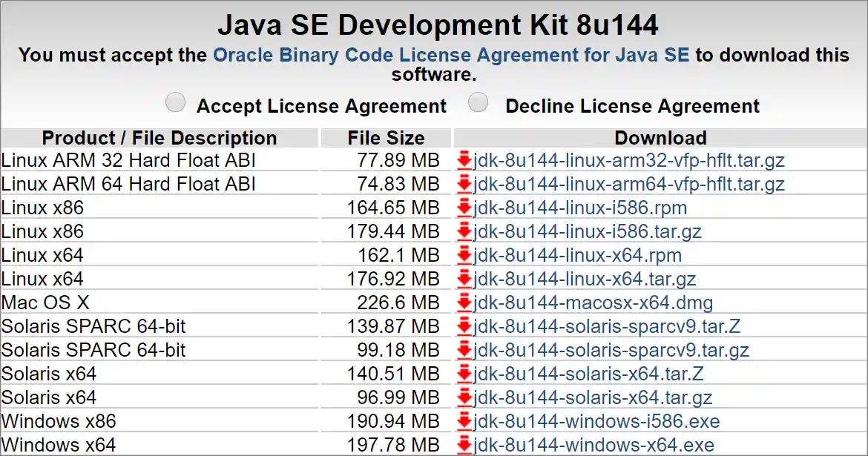
Task: Click the Product / File Description header
Action: point(160,138)
